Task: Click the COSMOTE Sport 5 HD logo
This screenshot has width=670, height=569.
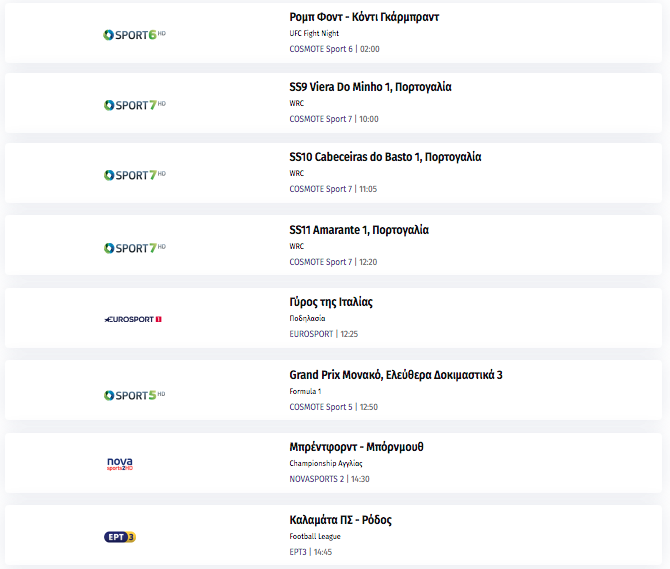Action: click(134, 395)
